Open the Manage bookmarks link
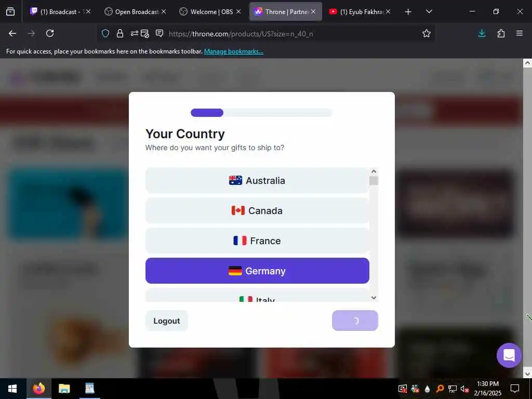 point(233,51)
